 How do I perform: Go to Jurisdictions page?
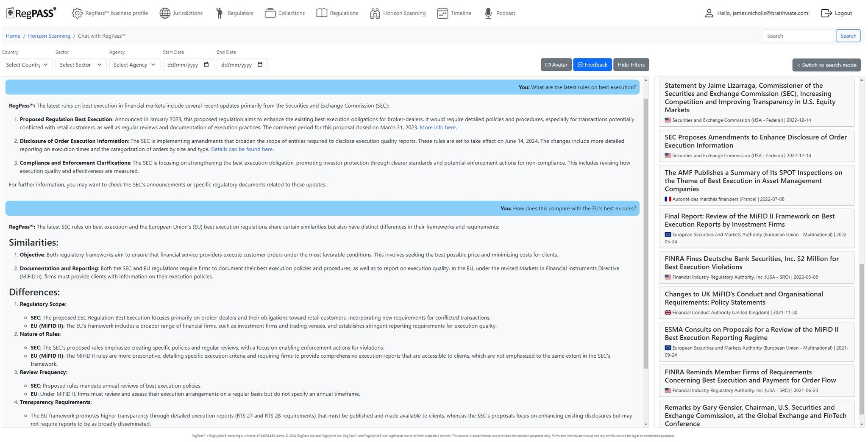(x=181, y=13)
